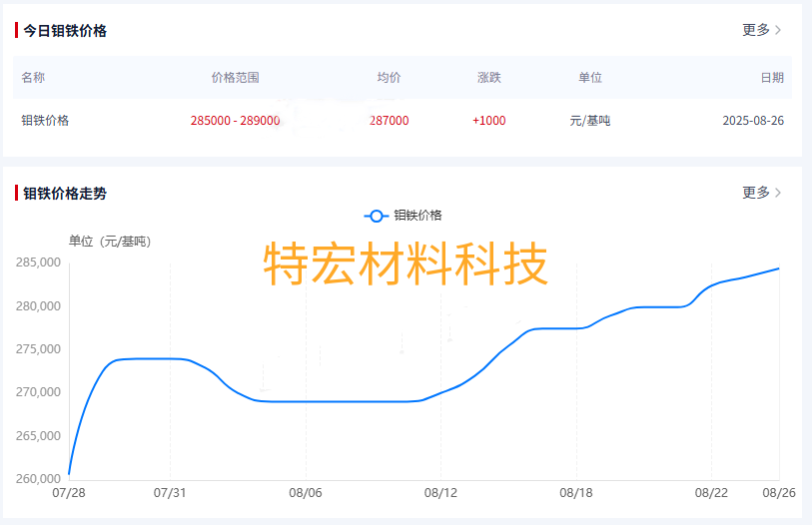The image size is (812, 525).
Task: Click the 元/基吨 unit cell
Action: [590, 121]
